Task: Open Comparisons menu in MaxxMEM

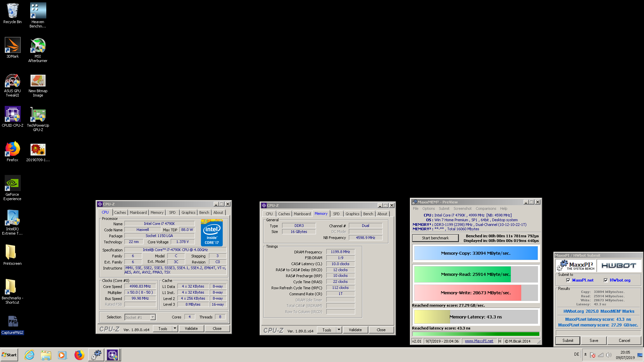Action: pyautogui.click(x=486, y=208)
